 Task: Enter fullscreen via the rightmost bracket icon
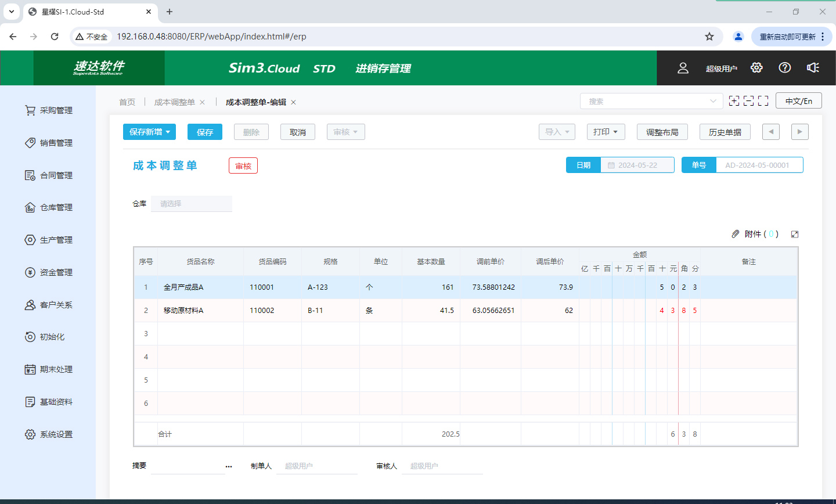point(763,101)
